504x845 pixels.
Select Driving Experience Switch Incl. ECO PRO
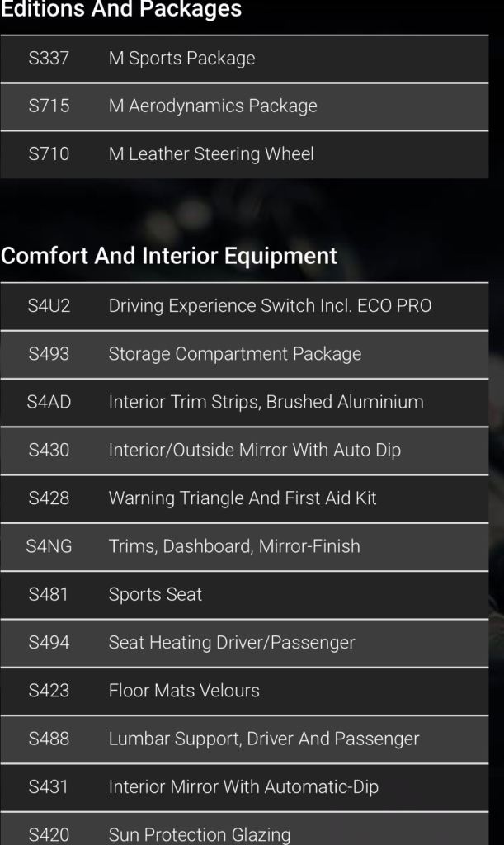tap(270, 306)
